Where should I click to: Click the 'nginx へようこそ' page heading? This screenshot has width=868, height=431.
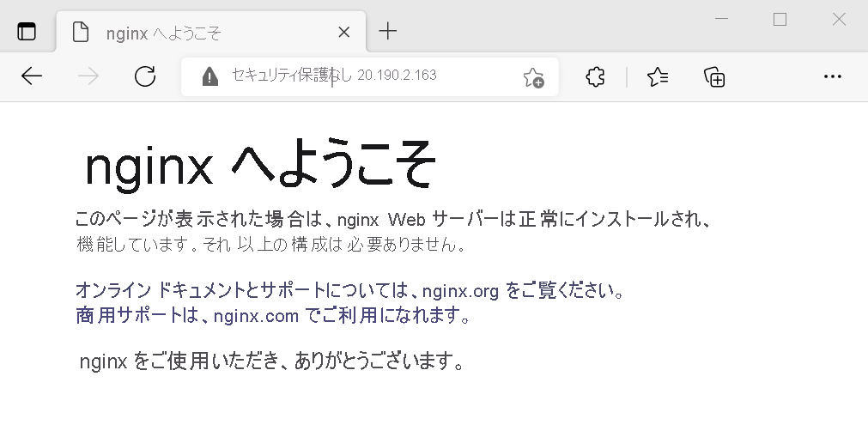pyautogui.click(x=259, y=164)
